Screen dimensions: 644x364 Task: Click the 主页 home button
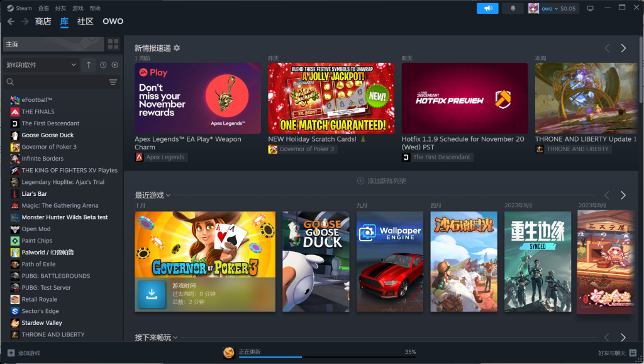53,44
